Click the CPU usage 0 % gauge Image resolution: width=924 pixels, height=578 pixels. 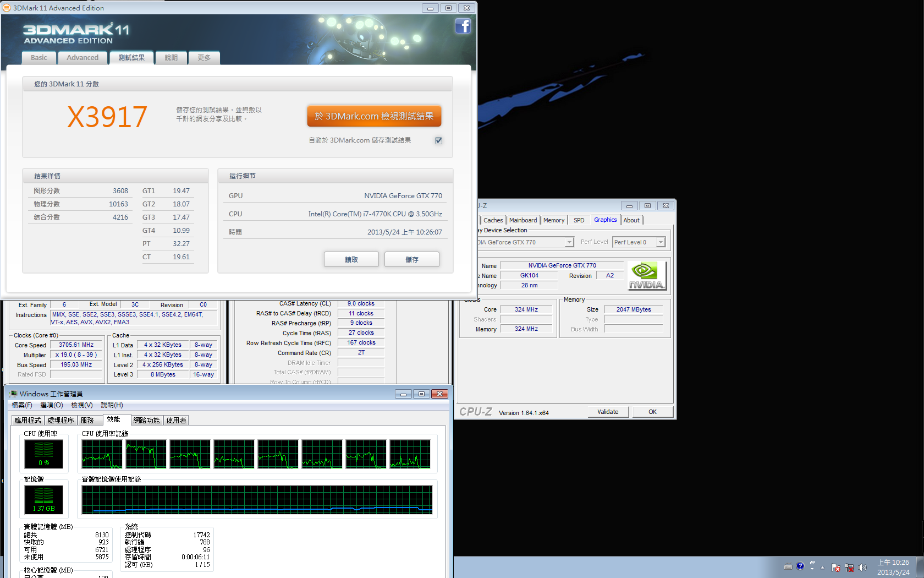coord(44,454)
